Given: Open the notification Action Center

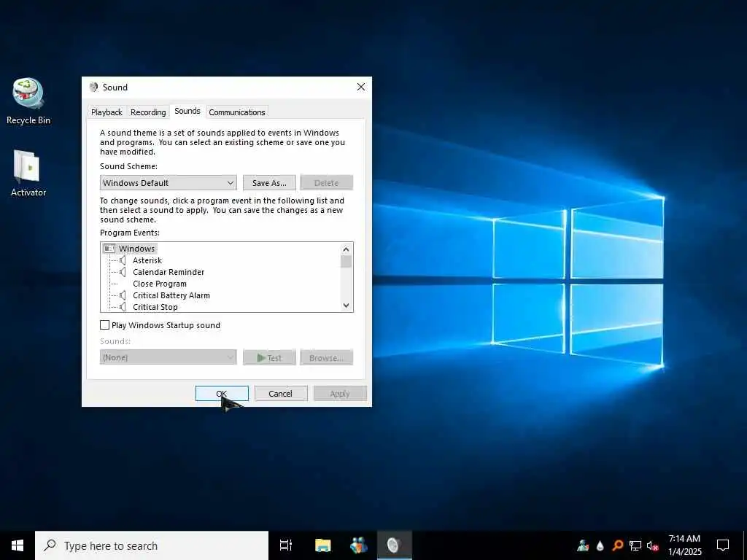Looking at the screenshot, I should click(723, 545).
